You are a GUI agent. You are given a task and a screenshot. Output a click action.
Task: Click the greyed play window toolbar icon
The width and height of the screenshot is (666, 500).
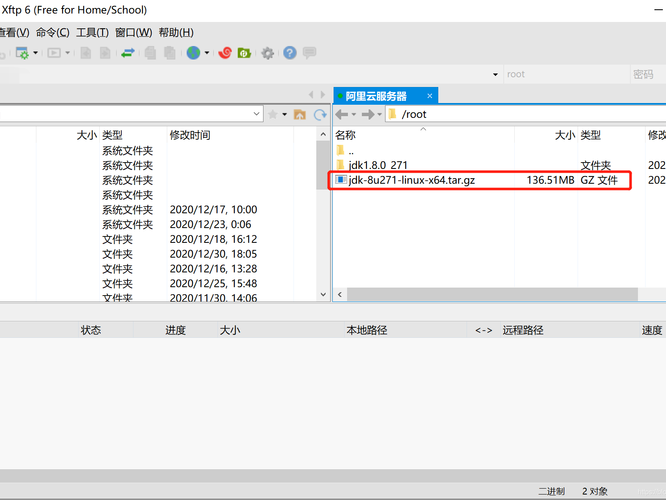point(54,53)
